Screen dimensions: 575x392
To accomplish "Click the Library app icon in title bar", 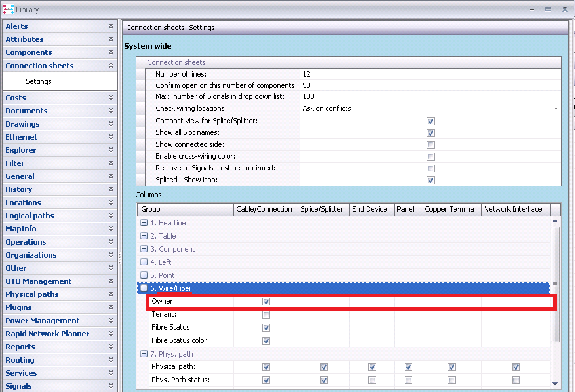I will tap(8, 9).
